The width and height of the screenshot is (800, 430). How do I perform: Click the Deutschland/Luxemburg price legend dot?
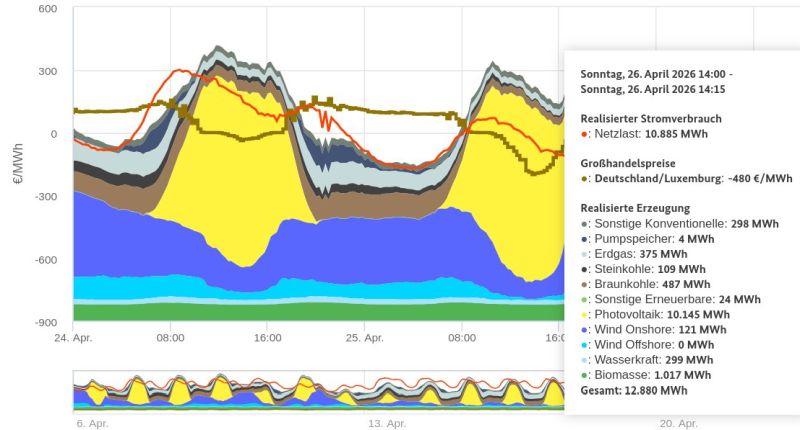(x=584, y=180)
